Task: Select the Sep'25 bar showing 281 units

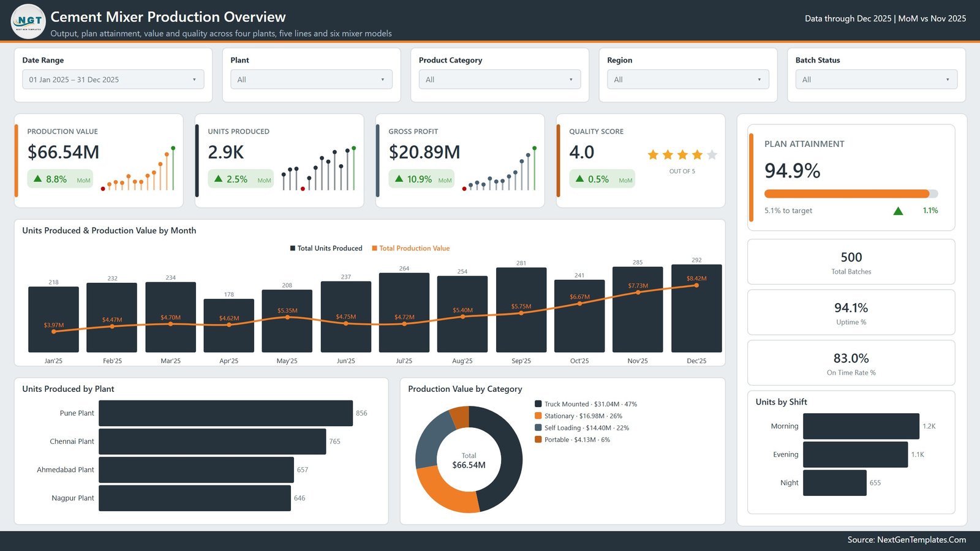Action: point(521,310)
